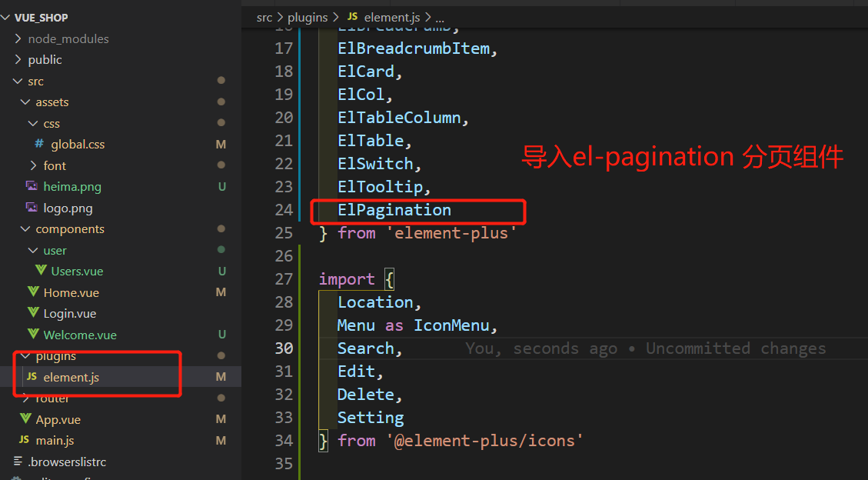Click line number 27 in the gutter

click(284, 279)
